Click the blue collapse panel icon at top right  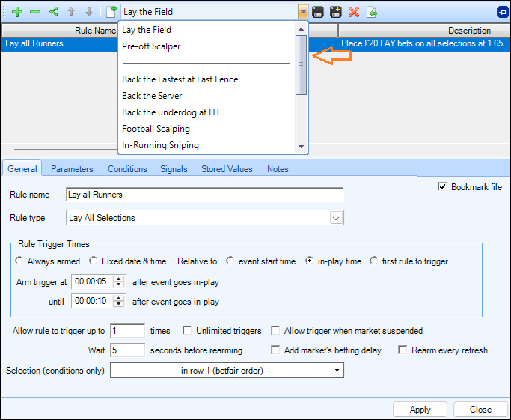(x=502, y=12)
